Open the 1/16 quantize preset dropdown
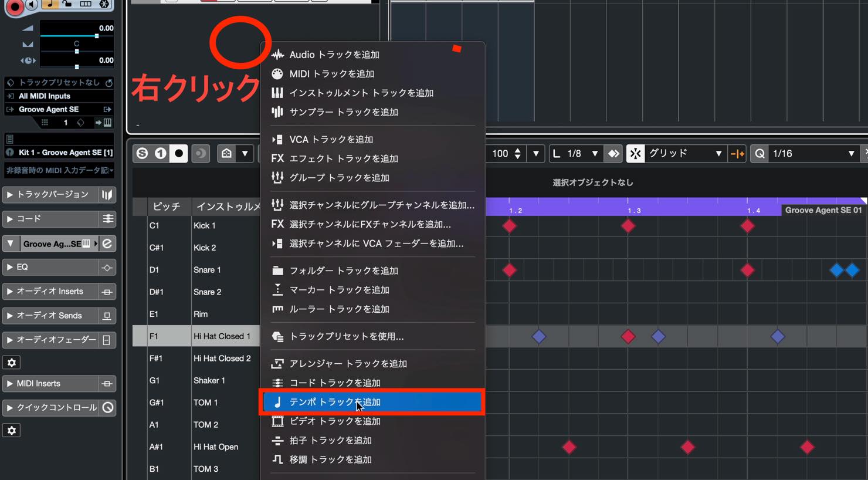The image size is (868, 480). (x=814, y=153)
